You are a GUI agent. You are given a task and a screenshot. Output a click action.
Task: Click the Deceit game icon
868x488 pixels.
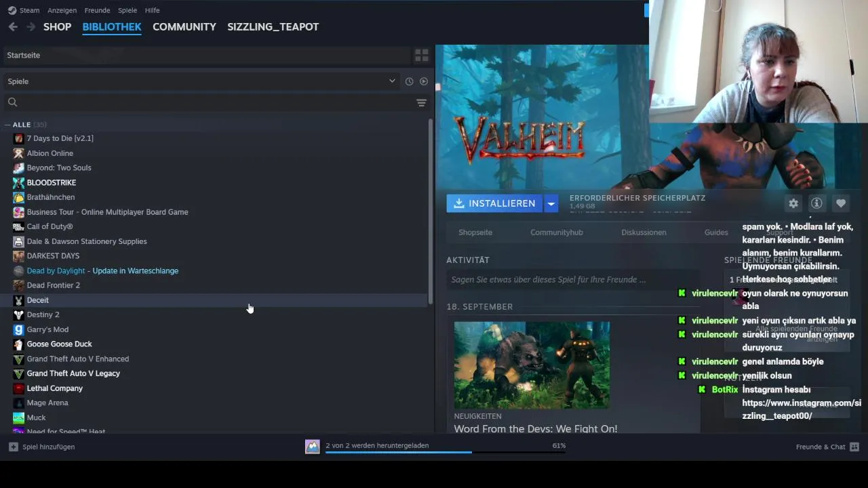pyautogui.click(x=18, y=300)
